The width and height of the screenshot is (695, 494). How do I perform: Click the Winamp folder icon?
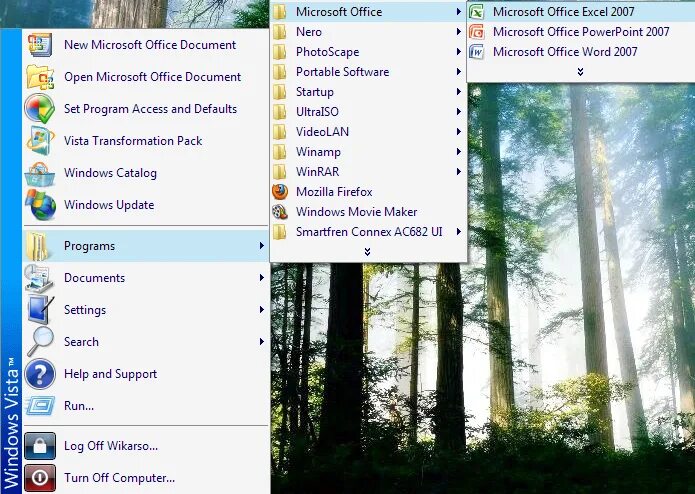pyautogui.click(x=279, y=152)
